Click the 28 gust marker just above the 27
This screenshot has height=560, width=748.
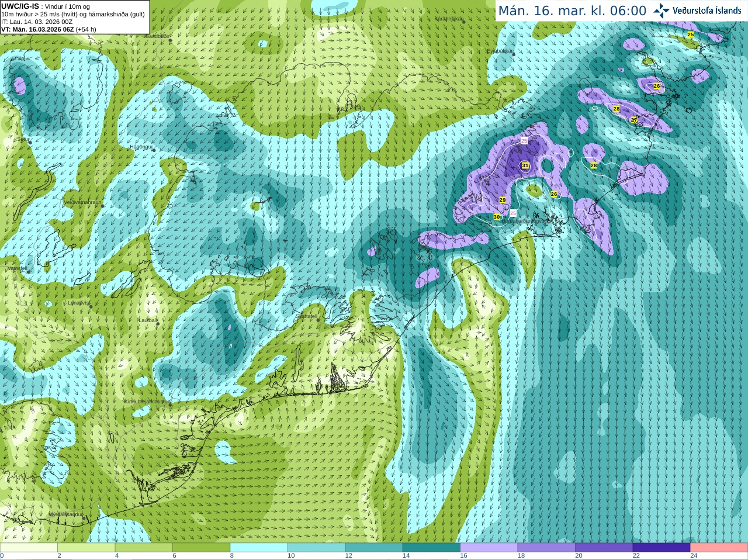coord(617,109)
